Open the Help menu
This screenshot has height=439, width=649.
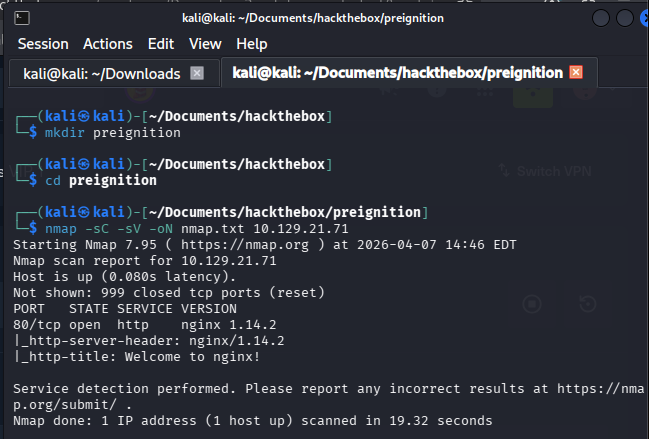pos(252,44)
